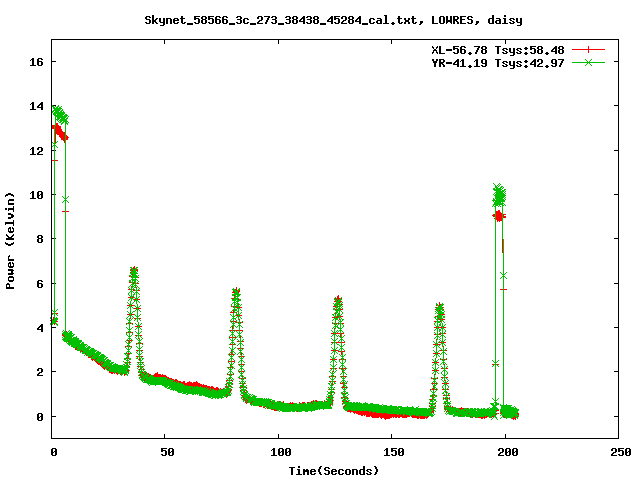640x480 pixels.
Task: Select the XL-56.78 Tsys:58.48 legend label
Action: (x=498, y=50)
